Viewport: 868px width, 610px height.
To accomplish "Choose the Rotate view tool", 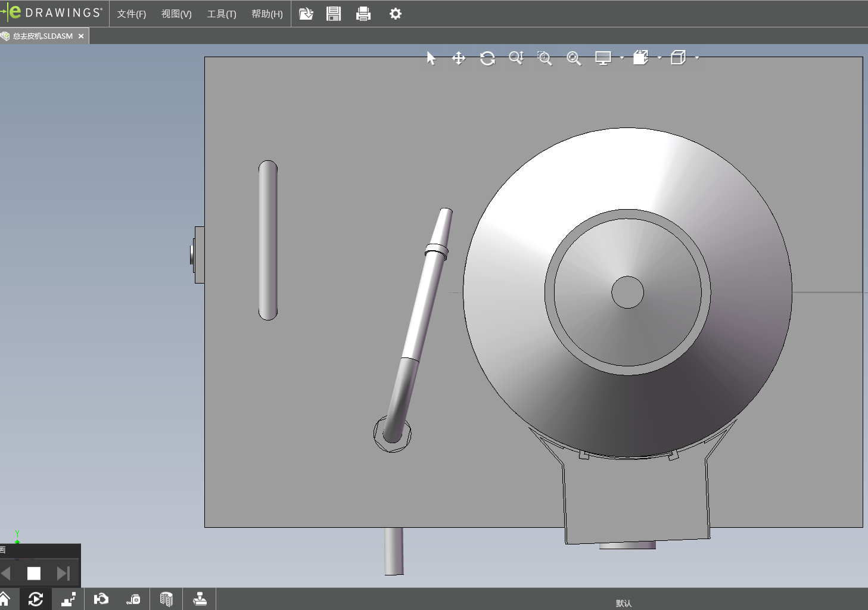I will click(x=487, y=58).
